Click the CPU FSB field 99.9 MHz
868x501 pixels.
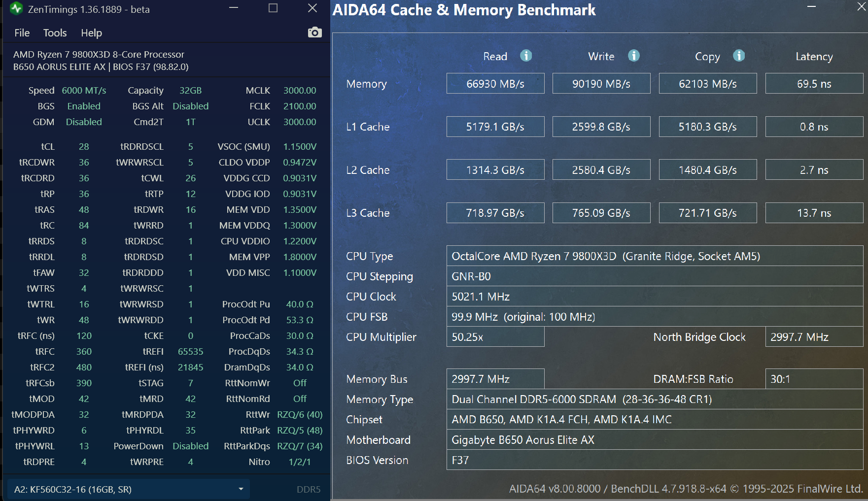[655, 317]
